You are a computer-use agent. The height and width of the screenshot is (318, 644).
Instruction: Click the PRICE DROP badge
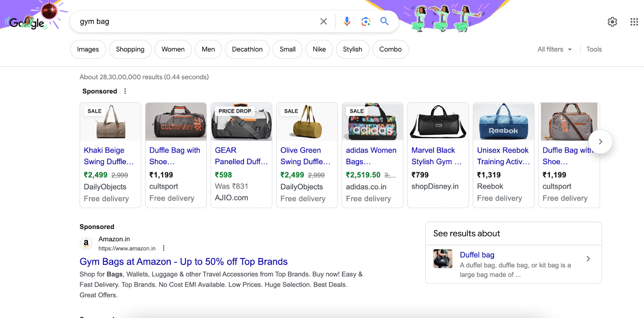pos(235,111)
